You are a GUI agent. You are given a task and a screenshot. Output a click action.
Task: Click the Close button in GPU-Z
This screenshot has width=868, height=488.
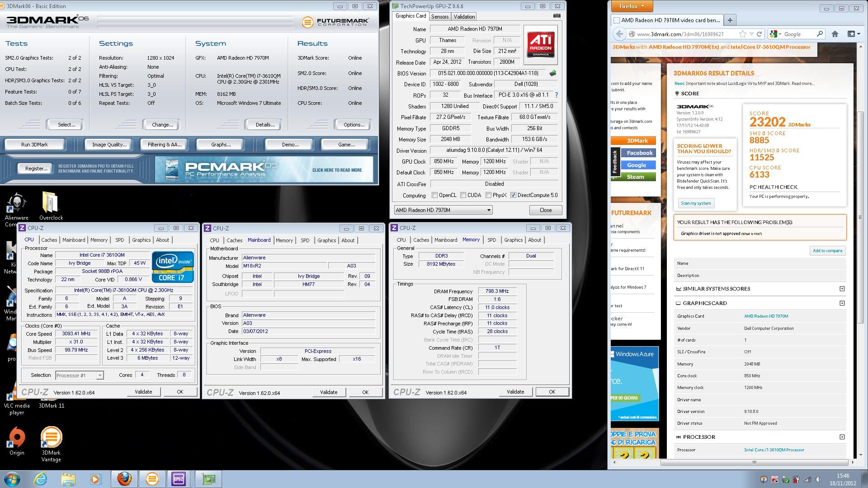coord(546,210)
